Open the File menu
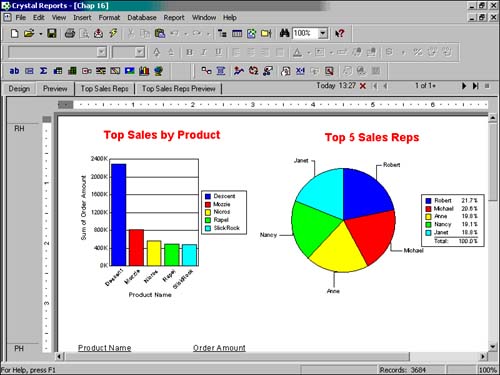This screenshot has width=500, height=375. (x=20, y=17)
